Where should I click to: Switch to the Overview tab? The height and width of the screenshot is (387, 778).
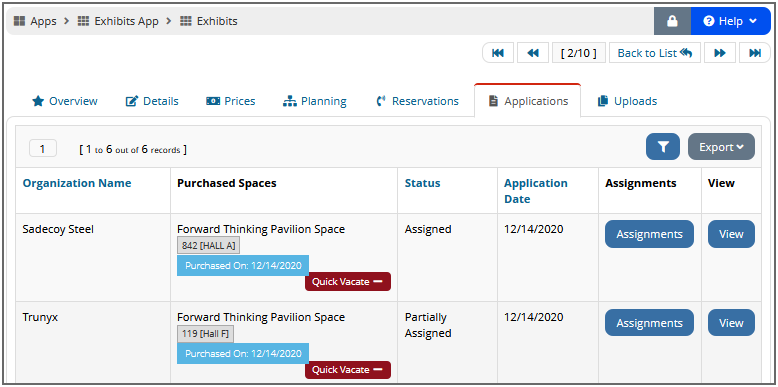65,101
